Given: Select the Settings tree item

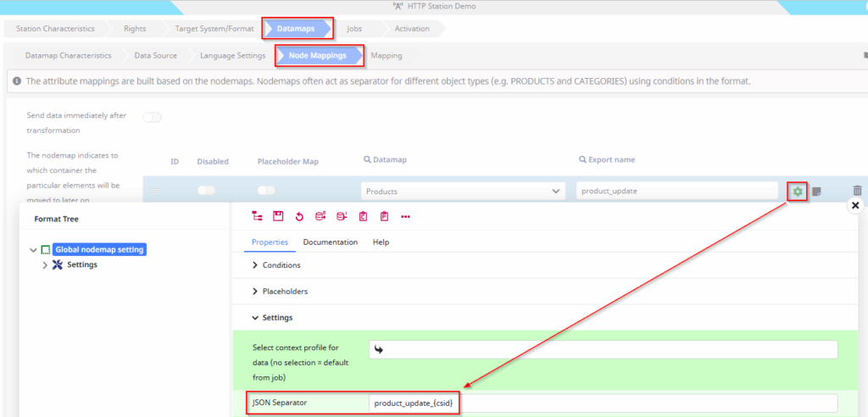Looking at the screenshot, I should (x=82, y=264).
